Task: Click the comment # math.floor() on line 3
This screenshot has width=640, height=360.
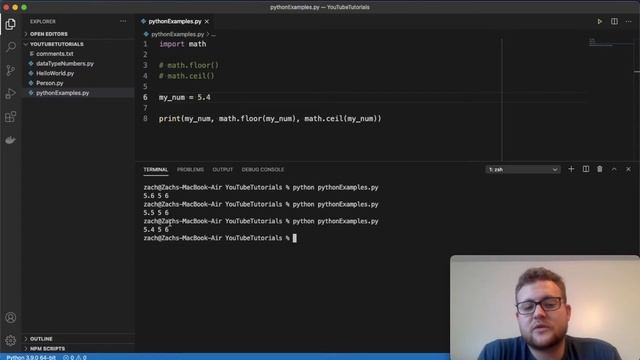Action: point(189,65)
